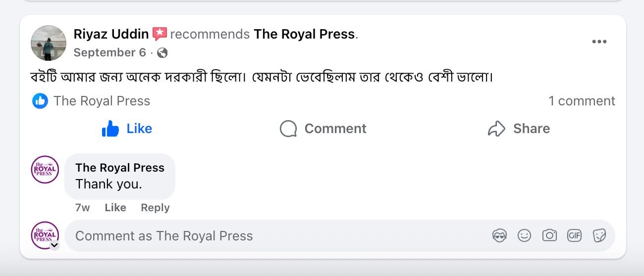The image size is (644, 276).
Task: Open The Royal Press page link in header
Action: (304, 34)
